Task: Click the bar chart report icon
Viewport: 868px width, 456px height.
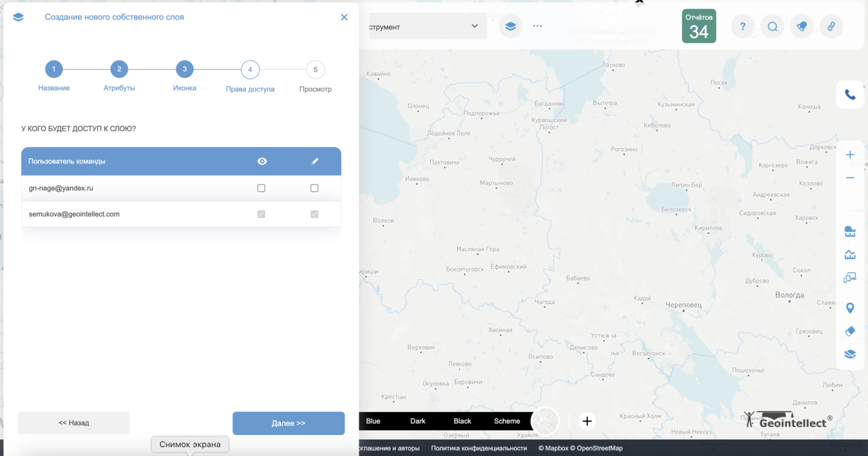Action: pyautogui.click(x=850, y=231)
